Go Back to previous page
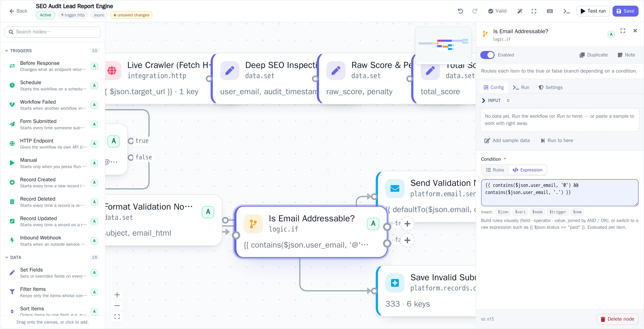The image size is (644, 329). click(18, 11)
